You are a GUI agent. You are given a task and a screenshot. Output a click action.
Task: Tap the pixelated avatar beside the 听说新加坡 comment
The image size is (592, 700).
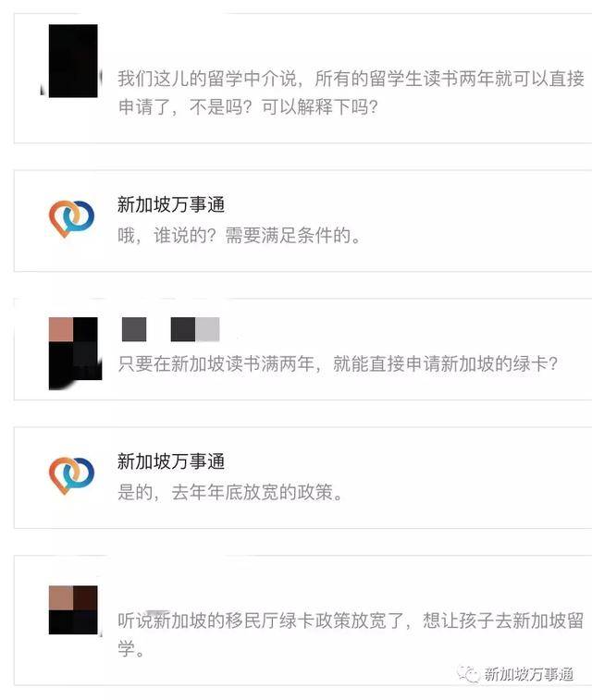(x=73, y=609)
